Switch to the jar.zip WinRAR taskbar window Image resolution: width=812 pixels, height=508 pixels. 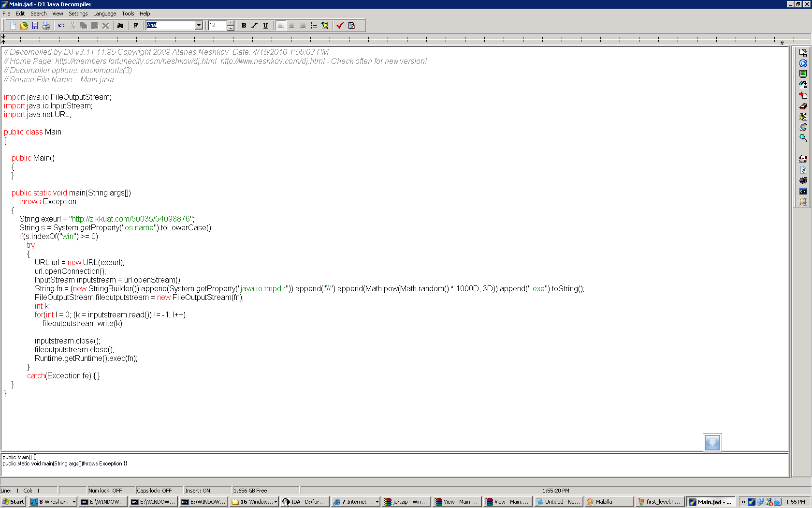pyautogui.click(x=406, y=502)
